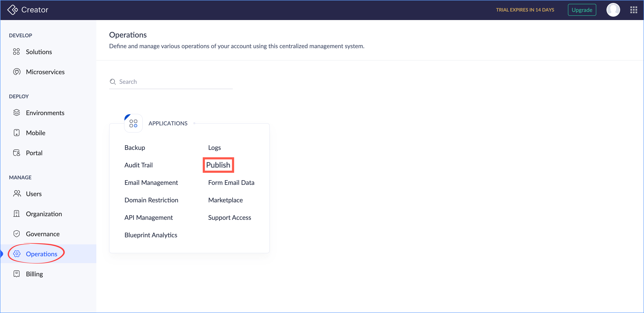Screen dimensions: 644x313
Task: Click the search magnifier icon
Action: [x=113, y=82]
